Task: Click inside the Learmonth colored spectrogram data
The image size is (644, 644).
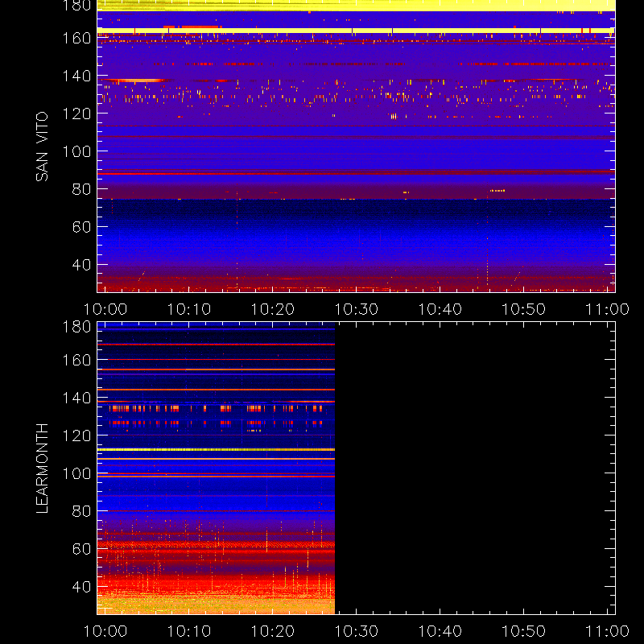Action: 216,469
